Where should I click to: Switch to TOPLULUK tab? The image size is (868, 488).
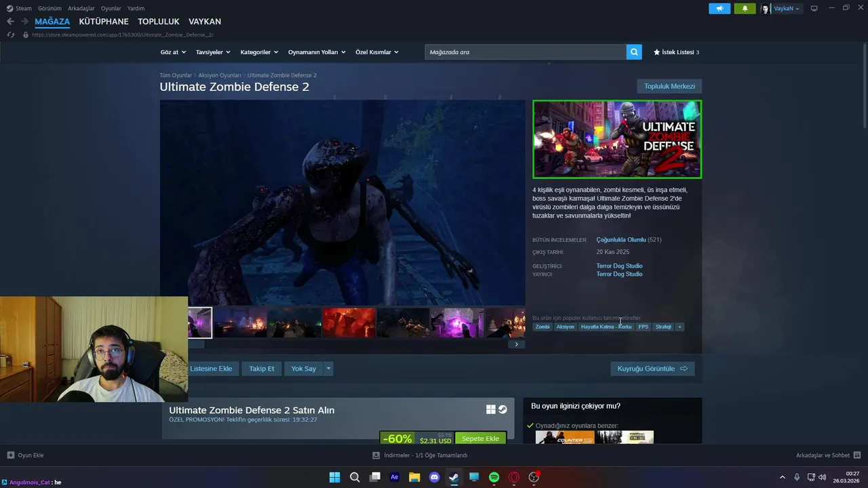click(x=159, y=22)
